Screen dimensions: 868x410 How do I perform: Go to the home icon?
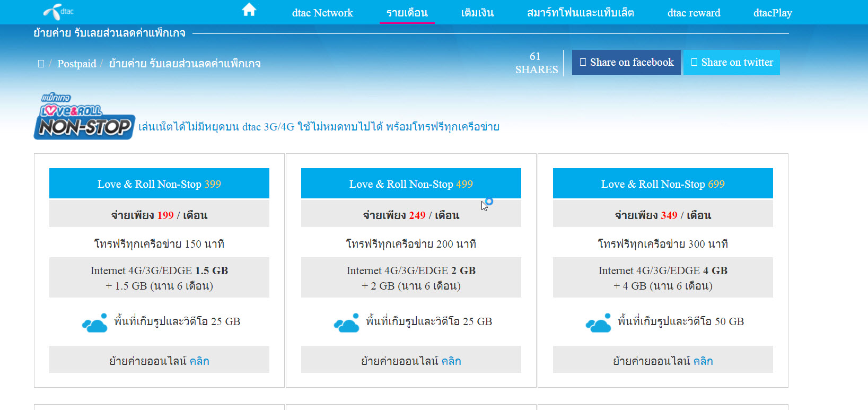pyautogui.click(x=249, y=10)
